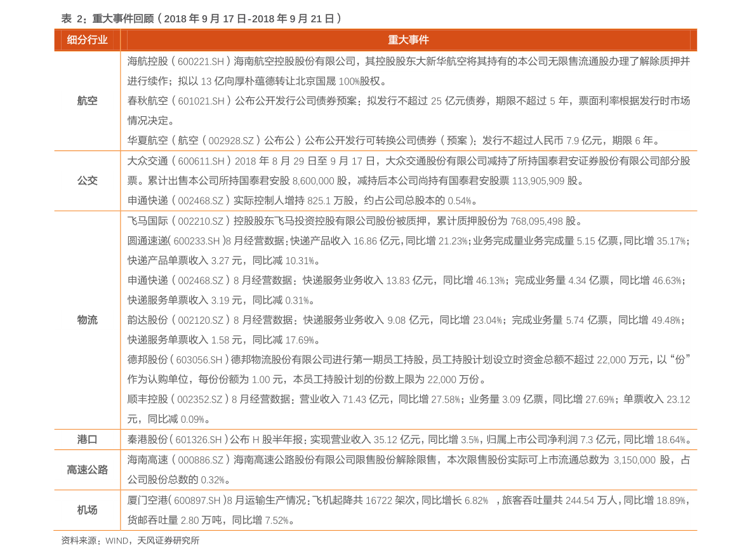
Task: Click the 物流 industry cell
Action: click(x=87, y=320)
